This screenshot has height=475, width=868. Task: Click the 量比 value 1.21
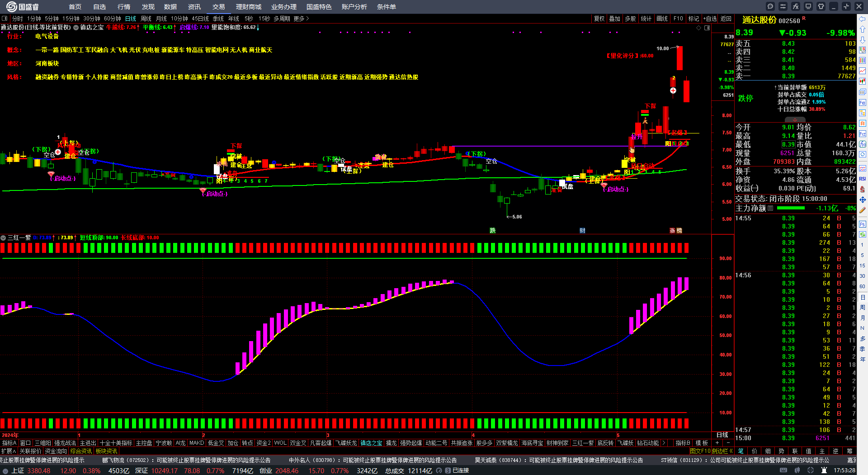849,136
